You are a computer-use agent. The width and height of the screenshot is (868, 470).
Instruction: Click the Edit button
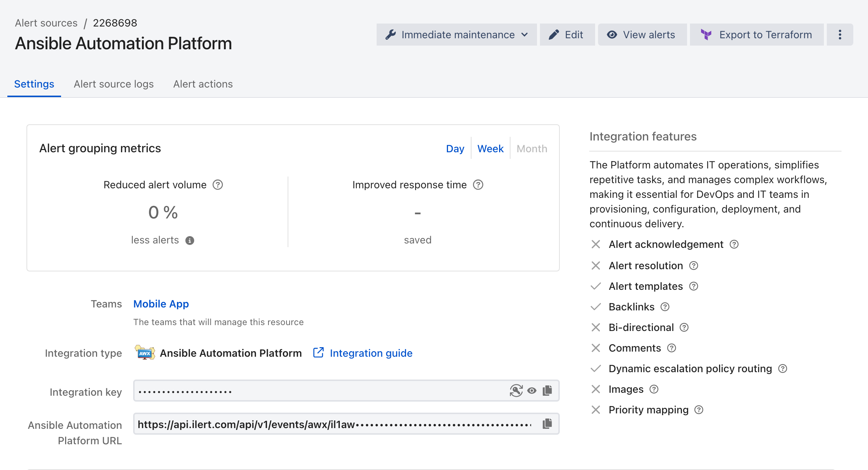pos(567,35)
